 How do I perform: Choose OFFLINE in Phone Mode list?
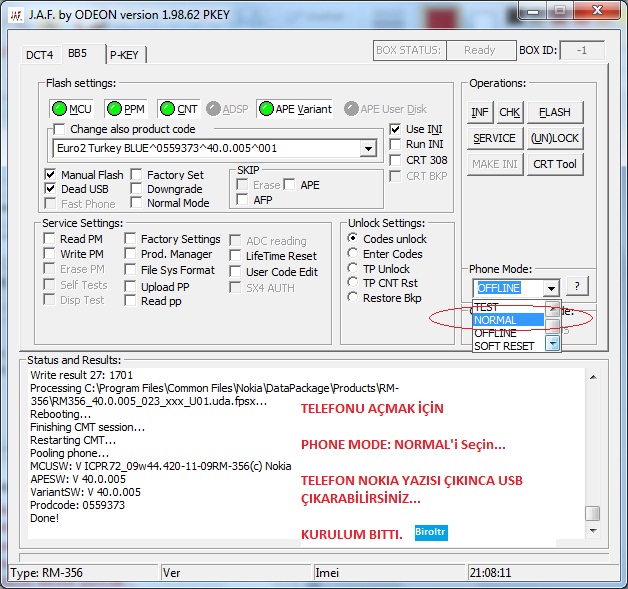(x=509, y=333)
